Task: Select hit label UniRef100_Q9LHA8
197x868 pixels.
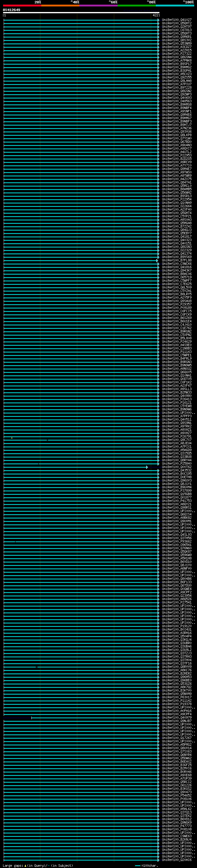Action: pos(177,81)
